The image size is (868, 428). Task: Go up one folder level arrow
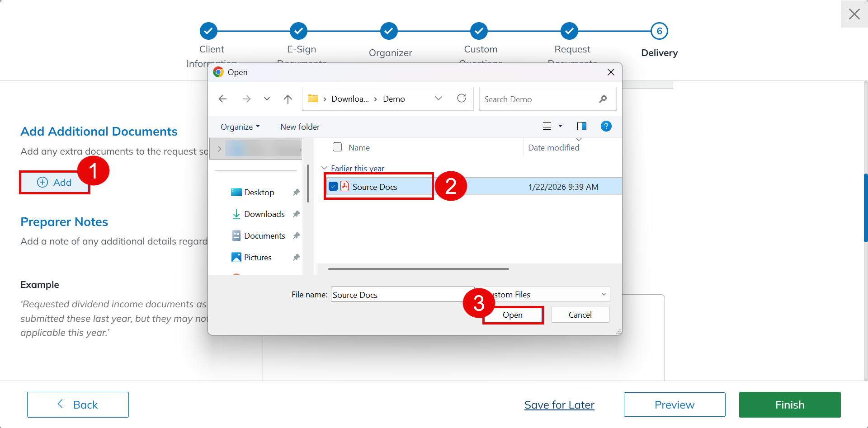(x=288, y=99)
